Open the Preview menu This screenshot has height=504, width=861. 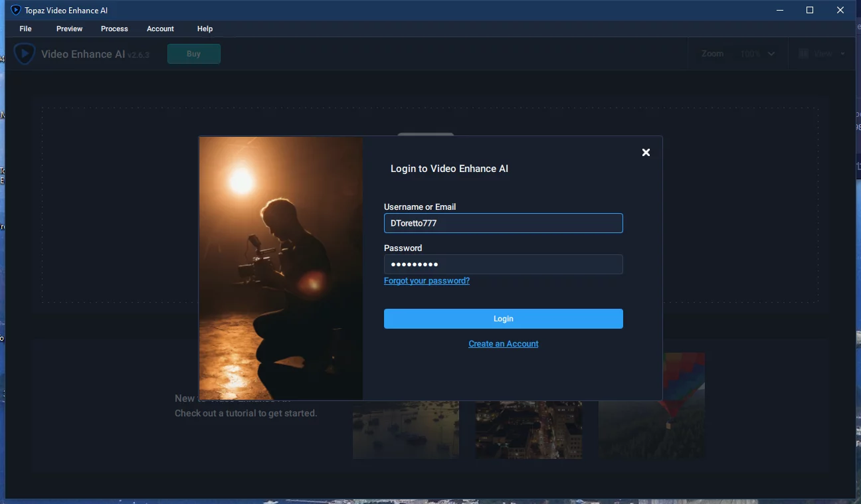click(x=69, y=29)
